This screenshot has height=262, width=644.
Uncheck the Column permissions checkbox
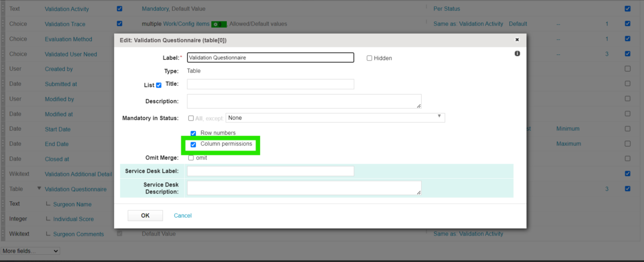click(x=193, y=145)
